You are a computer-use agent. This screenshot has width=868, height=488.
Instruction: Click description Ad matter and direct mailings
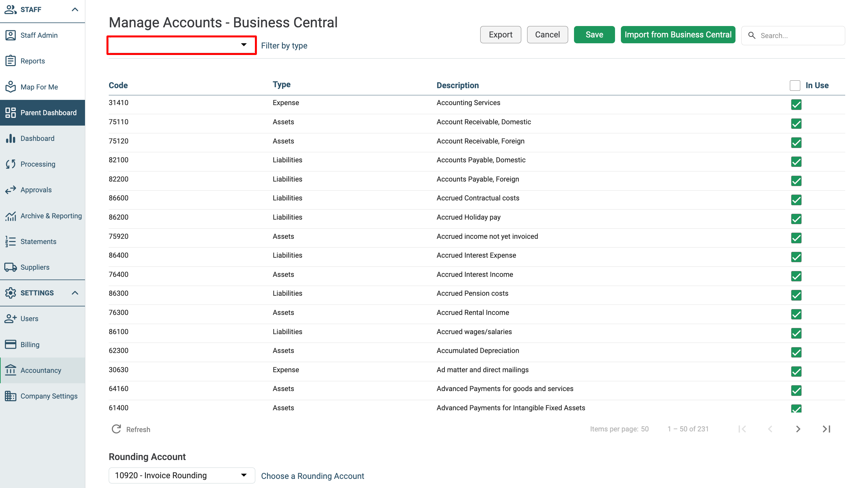coord(483,370)
